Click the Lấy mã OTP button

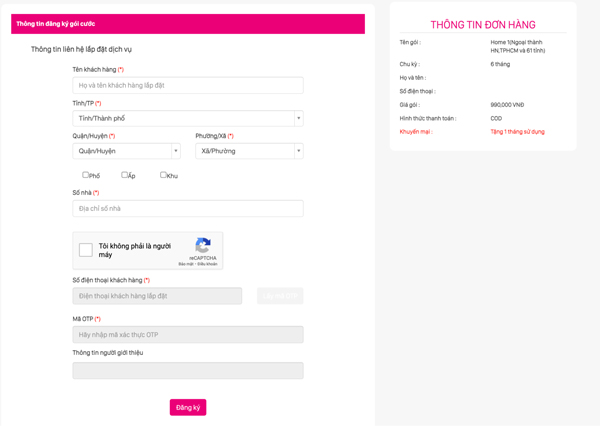tap(280, 296)
